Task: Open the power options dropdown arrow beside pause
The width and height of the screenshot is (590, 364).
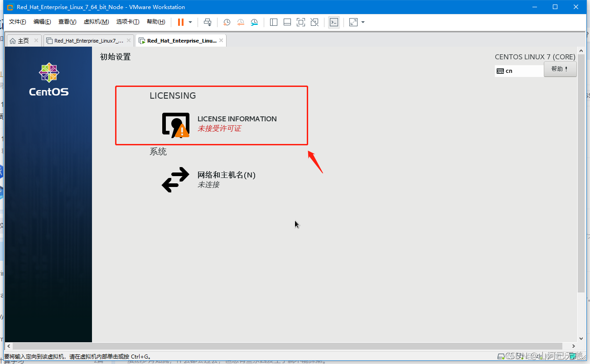Action: [190, 22]
